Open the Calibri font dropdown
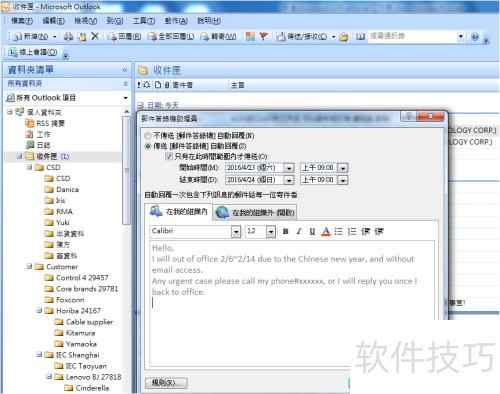This screenshot has height=394, width=500. pyautogui.click(x=236, y=231)
